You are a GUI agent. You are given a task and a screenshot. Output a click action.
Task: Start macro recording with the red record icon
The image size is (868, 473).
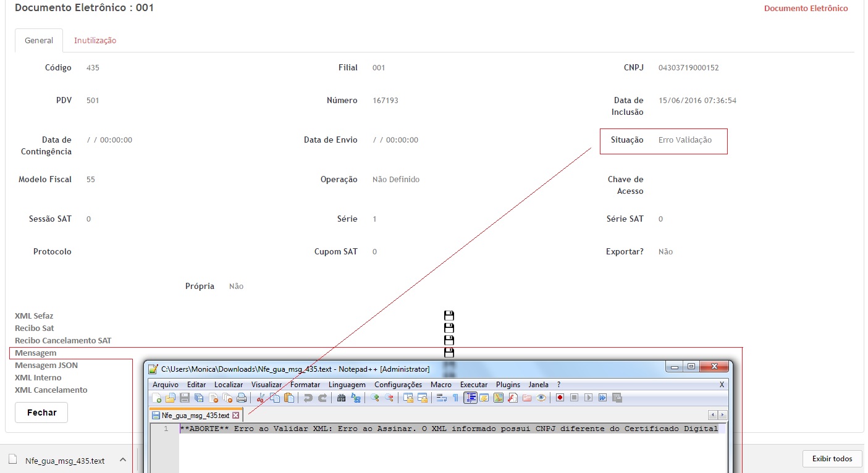560,398
